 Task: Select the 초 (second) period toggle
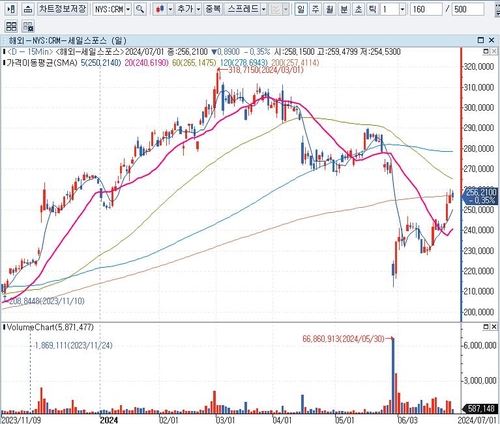pyautogui.click(x=358, y=9)
